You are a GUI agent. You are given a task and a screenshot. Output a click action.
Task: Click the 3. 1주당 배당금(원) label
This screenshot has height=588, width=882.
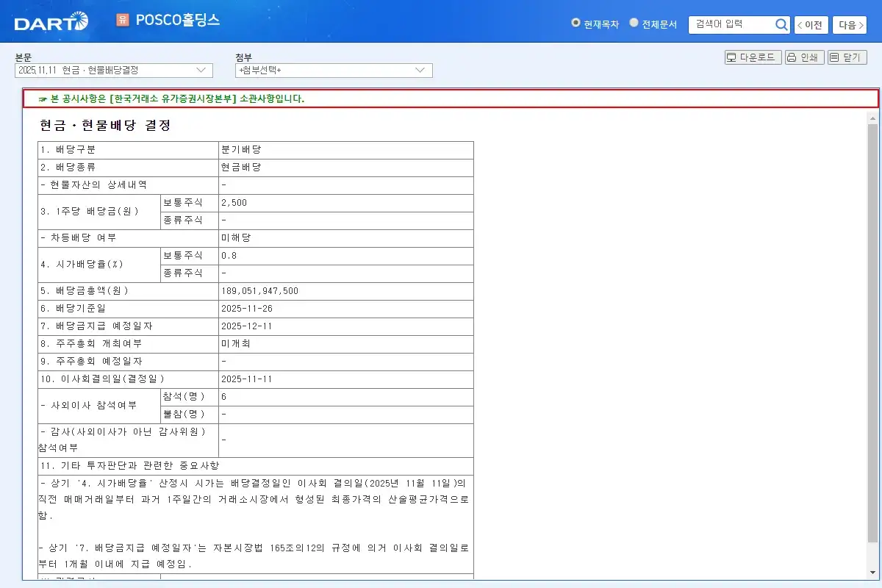pos(90,212)
